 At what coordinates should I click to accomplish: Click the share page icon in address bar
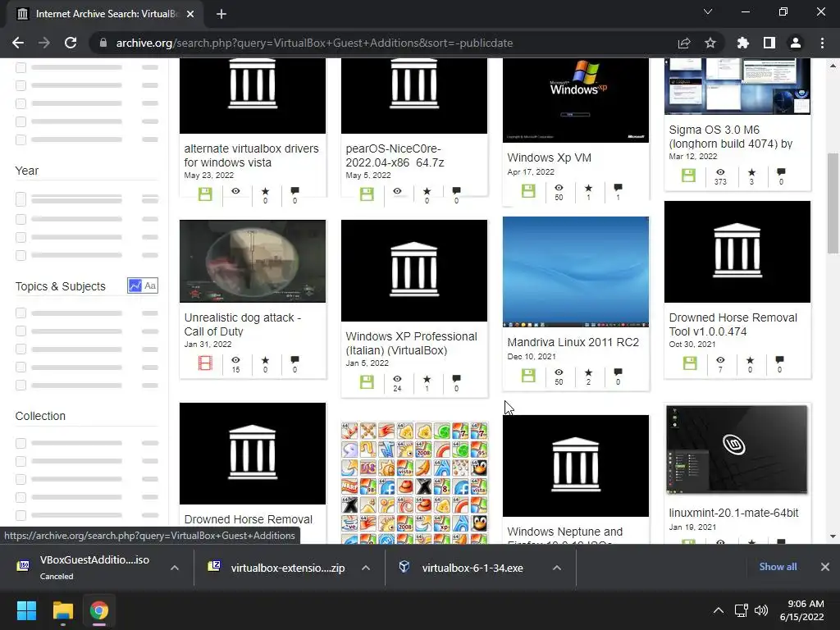tap(684, 43)
